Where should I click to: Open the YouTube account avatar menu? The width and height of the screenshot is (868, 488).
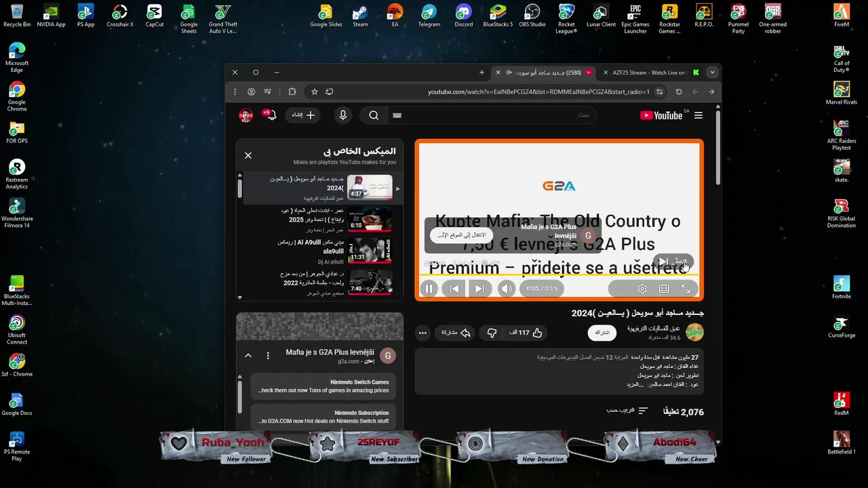tap(245, 115)
